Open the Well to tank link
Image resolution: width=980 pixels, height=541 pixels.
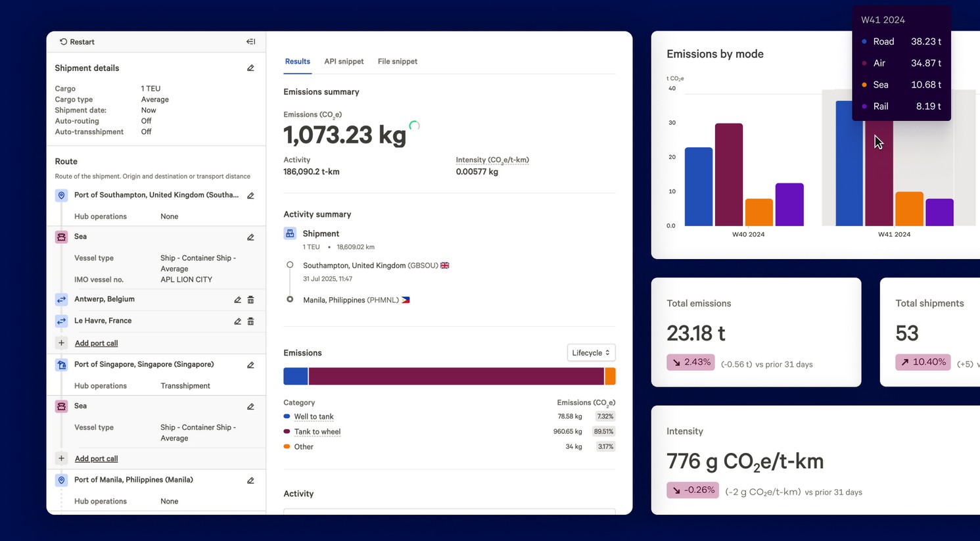[314, 417]
